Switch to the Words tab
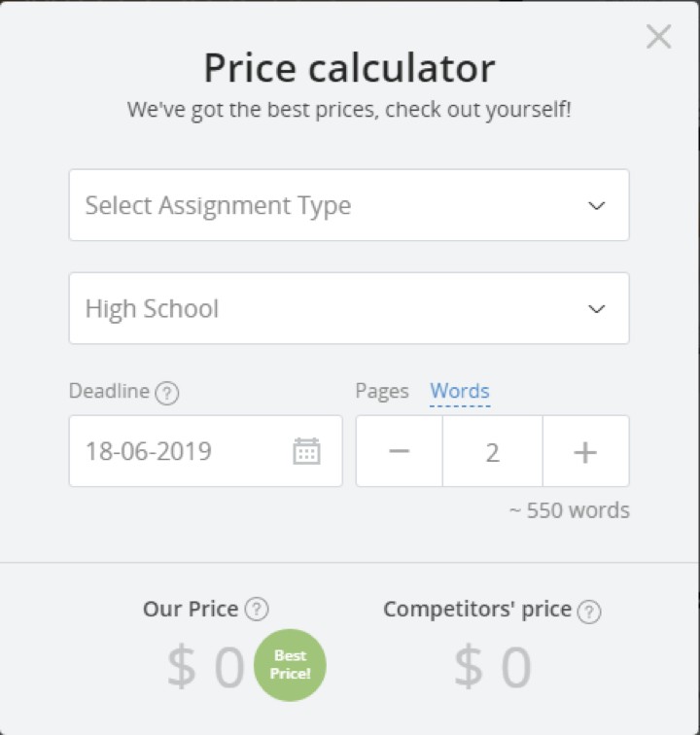The width and height of the screenshot is (700, 735). (460, 391)
